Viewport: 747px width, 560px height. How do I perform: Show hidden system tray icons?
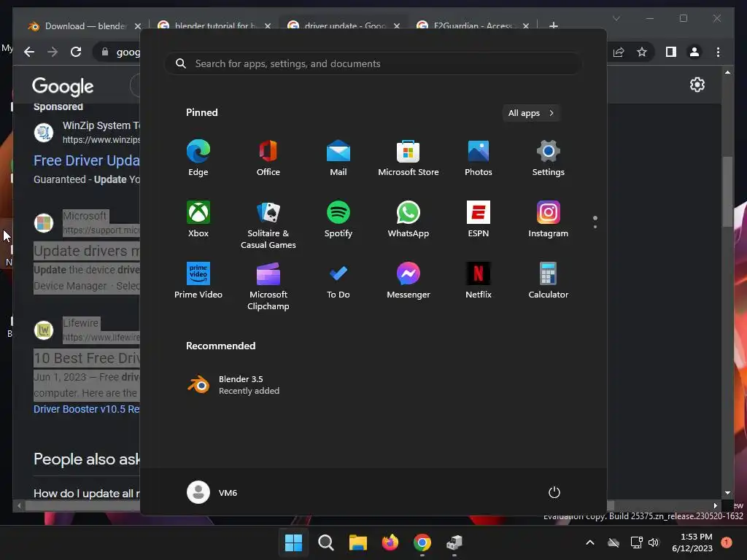pos(589,542)
